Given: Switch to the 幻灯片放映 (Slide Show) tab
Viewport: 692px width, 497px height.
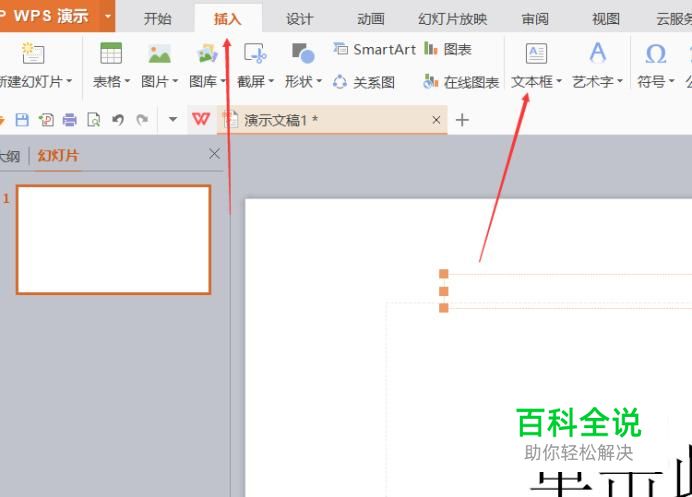Looking at the screenshot, I should (x=452, y=19).
